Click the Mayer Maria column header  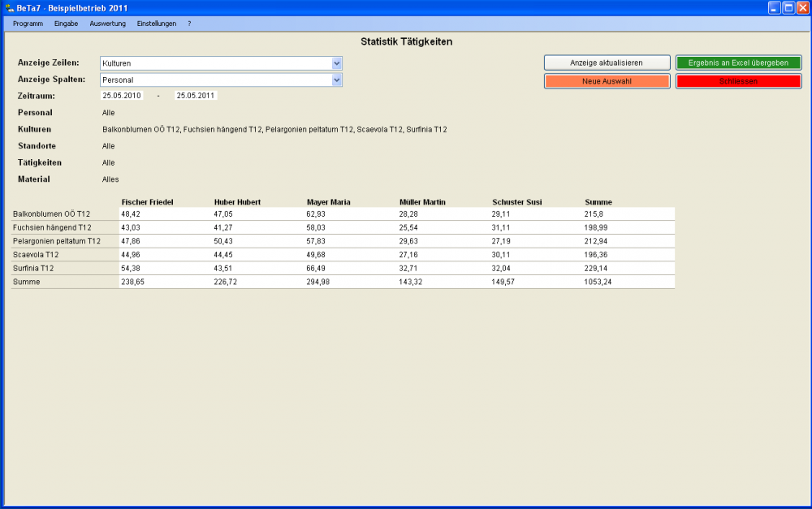(329, 202)
